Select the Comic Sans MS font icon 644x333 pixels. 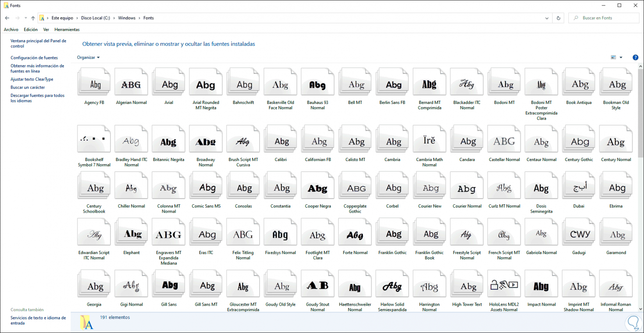[x=206, y=185]
